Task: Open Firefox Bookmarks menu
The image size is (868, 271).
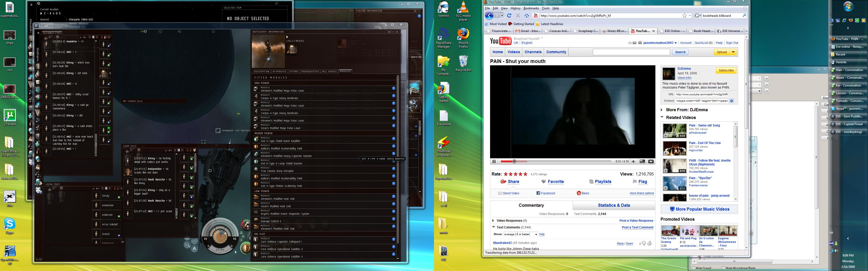Action: (531, 9)
